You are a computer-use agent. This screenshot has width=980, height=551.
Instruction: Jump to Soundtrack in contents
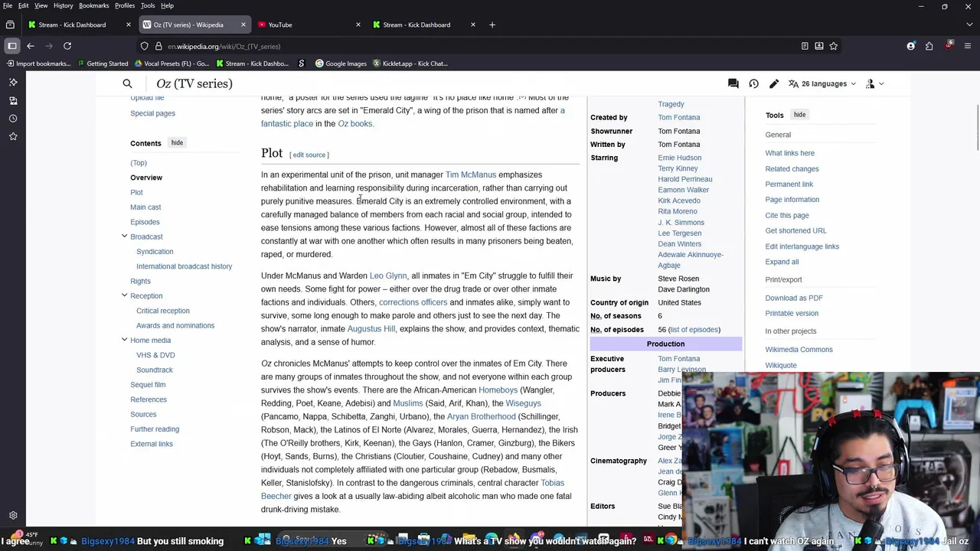point(155,370)
